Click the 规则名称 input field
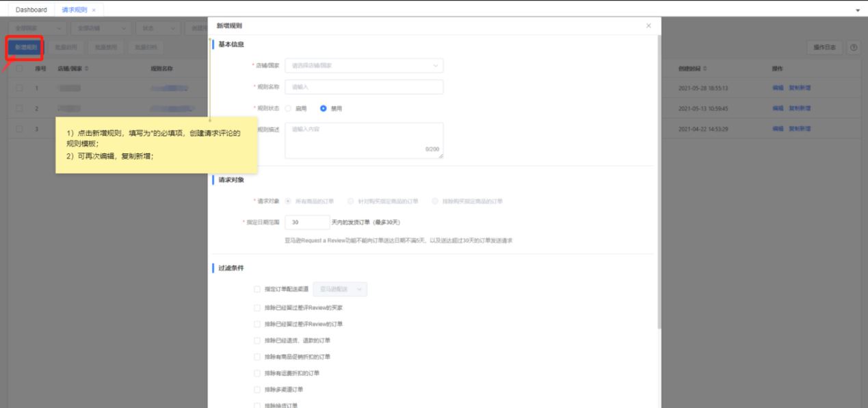 coord(364,87)
